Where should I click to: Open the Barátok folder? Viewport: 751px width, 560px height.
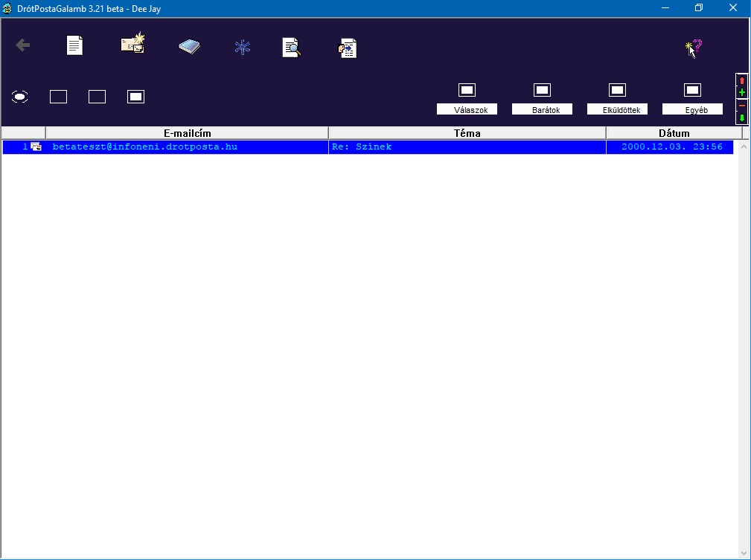(x=542, y=91)
